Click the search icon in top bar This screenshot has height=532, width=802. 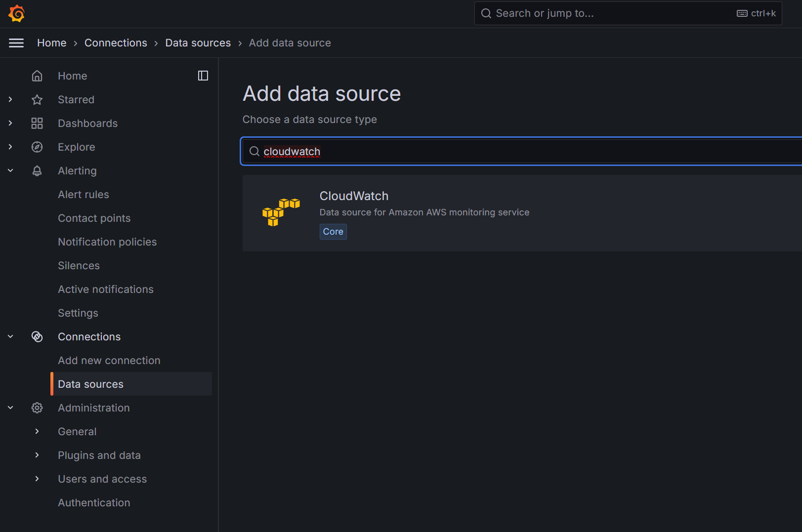486,13
